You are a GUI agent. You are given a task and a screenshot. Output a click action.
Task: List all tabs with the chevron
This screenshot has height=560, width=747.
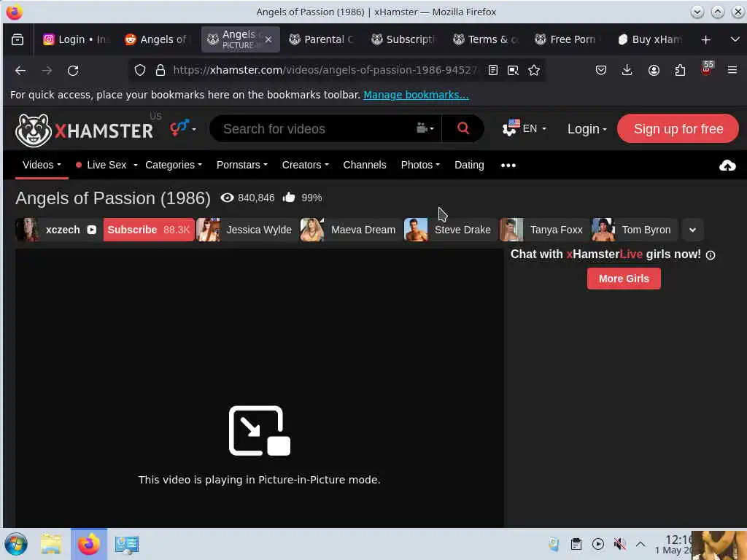[x=735, y=39]
